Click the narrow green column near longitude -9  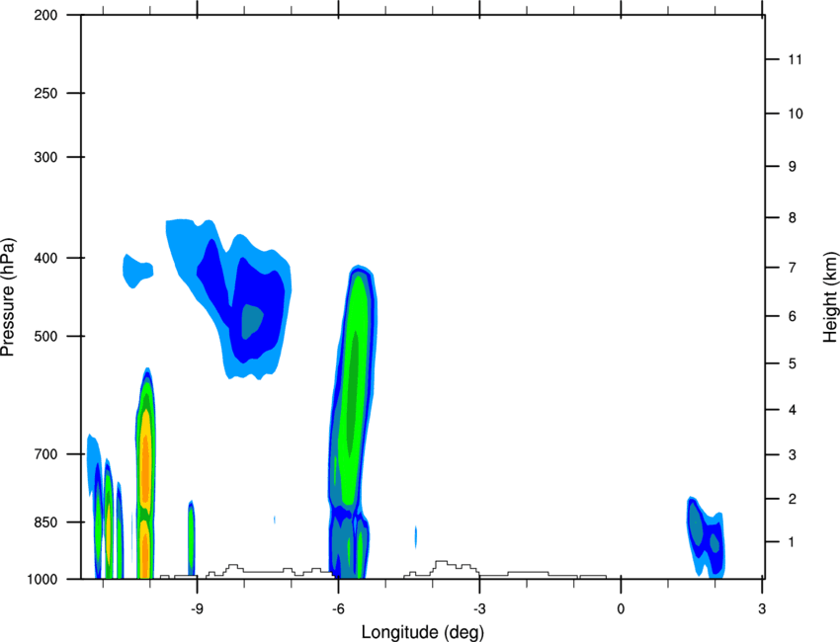click(x=192, y=538)
